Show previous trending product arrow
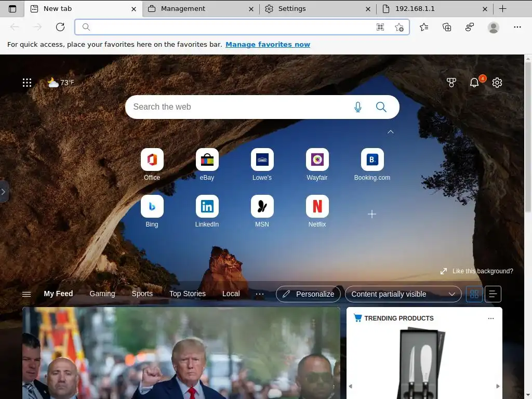The image size is (532, 399). click(x=351, y=386)
